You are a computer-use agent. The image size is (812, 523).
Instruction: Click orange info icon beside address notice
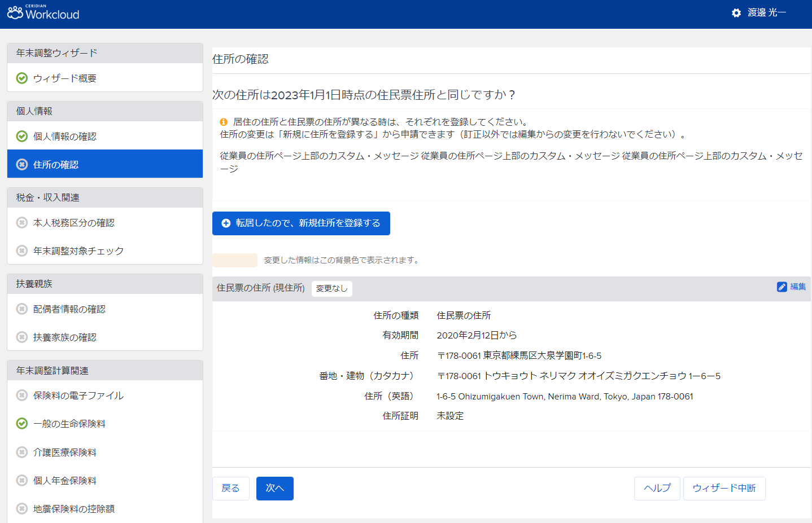(224, 122)
